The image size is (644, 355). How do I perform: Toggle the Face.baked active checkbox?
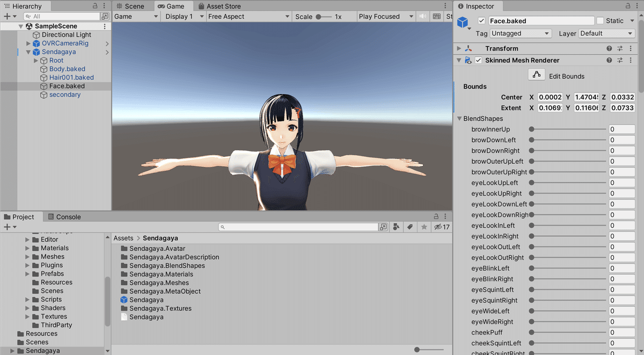[x=481, y=21]
